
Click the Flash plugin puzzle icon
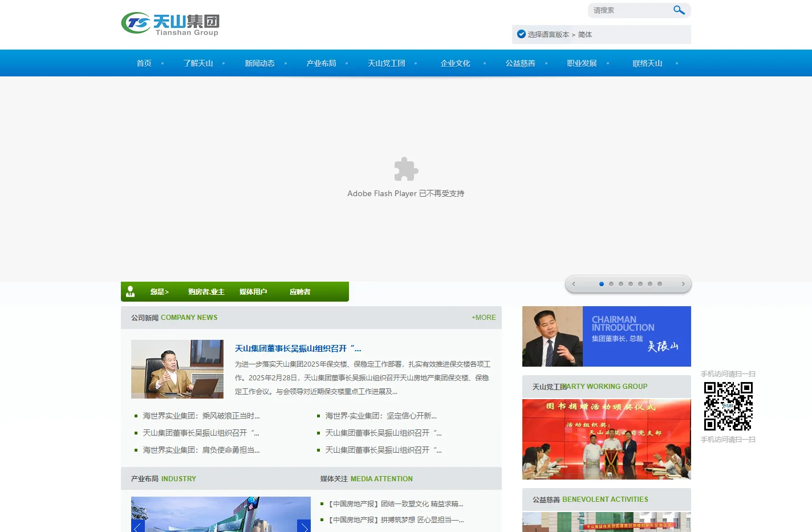tap(406, 169)
